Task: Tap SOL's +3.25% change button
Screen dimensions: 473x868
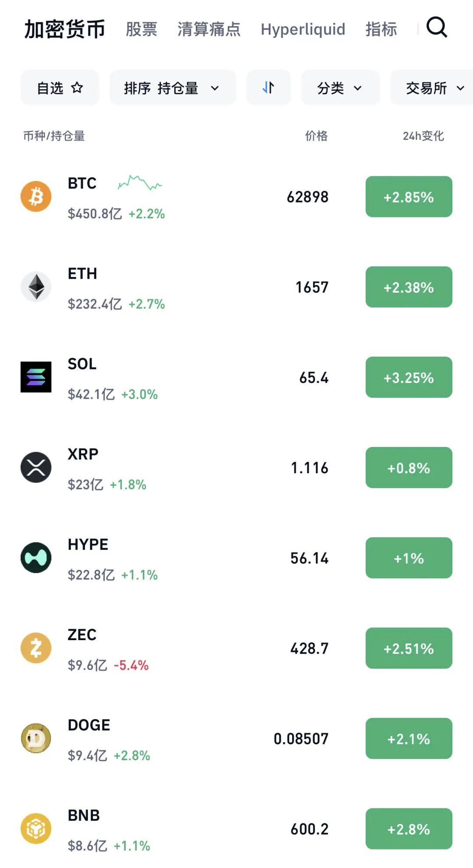Action: coord(409,377)
